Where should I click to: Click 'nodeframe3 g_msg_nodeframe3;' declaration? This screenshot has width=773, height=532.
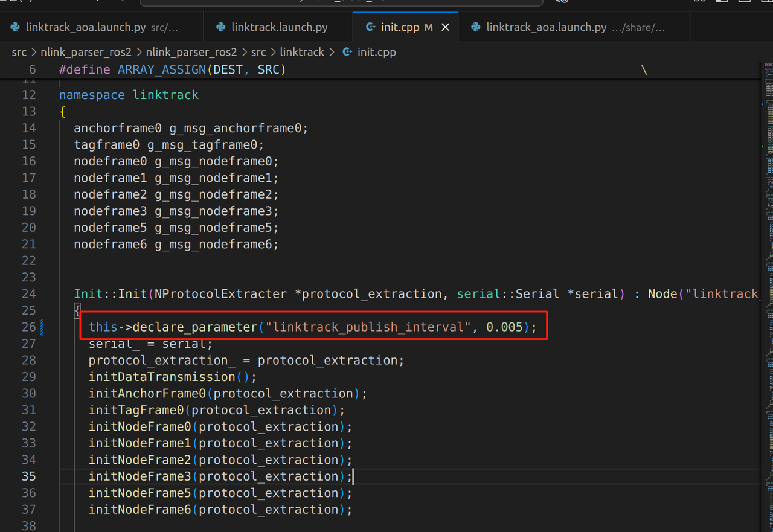176,211
